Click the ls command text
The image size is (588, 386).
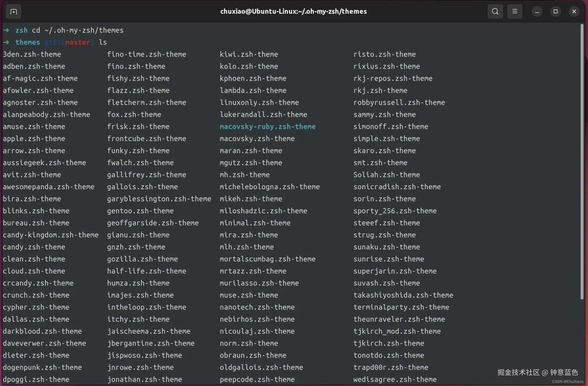pyautogui.click(x=103, y=42)
